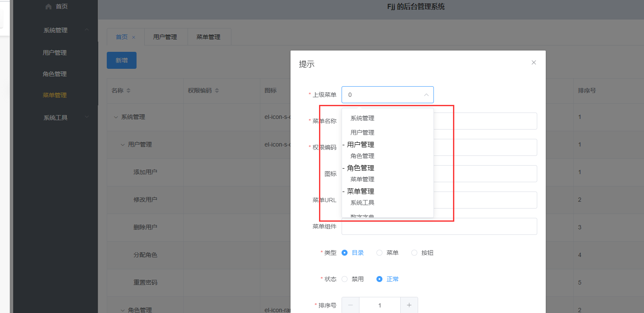Open 角色管理 from the sidebar

(x=55, y=73)
